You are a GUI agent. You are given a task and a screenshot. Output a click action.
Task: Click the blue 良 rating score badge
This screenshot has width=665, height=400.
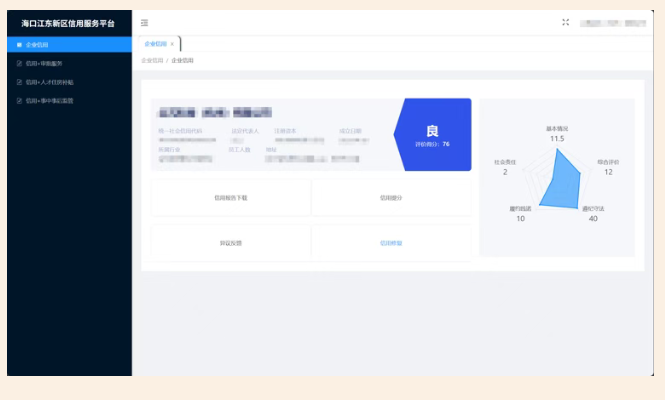pos(432,135)
